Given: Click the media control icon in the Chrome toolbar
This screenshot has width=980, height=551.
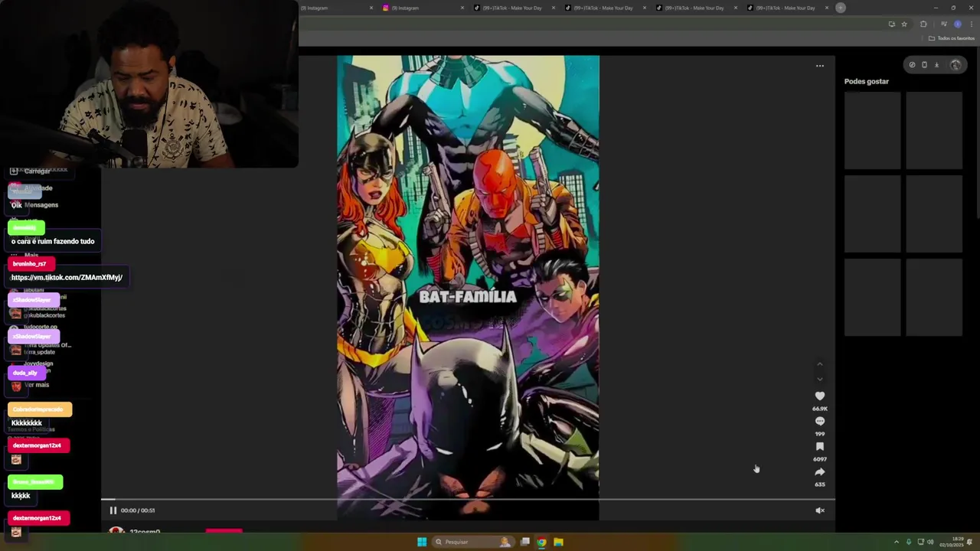Looking at the screenshot, I should tap(943, 24).
